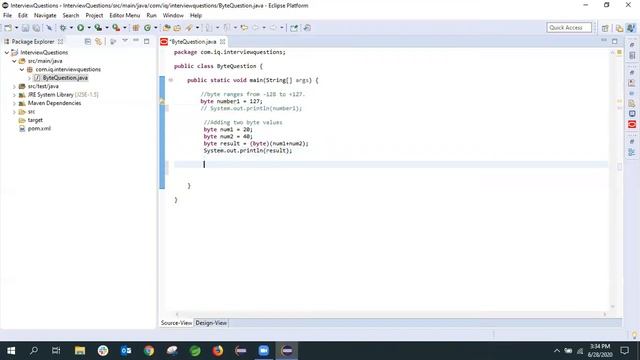Click the Open Type icon

(167, 28)
